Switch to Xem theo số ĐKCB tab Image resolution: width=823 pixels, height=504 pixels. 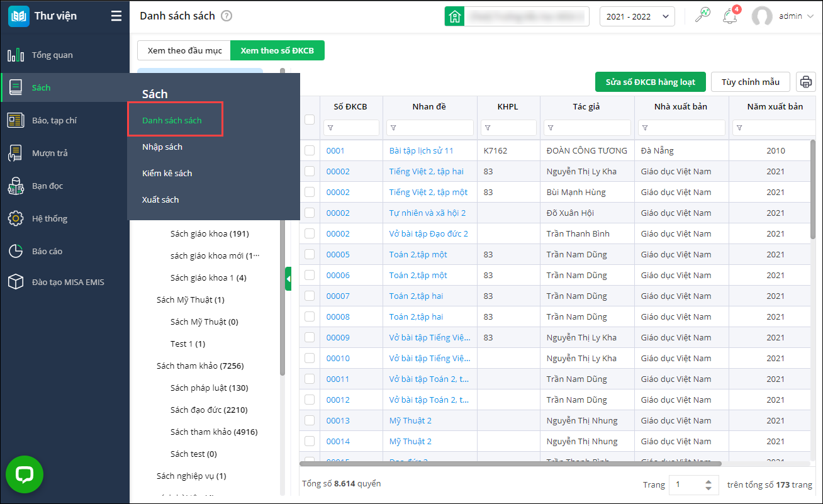point(277,50)
